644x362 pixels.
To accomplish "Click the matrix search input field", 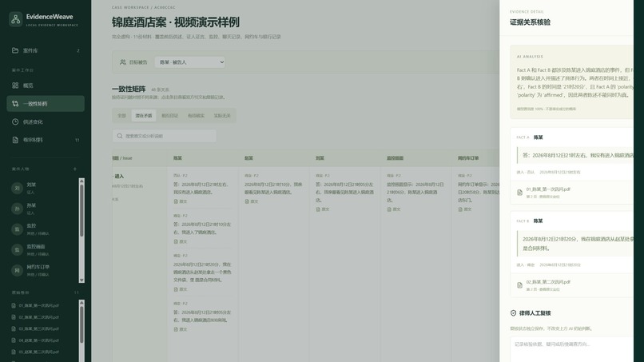I will [x=165, y=136].
